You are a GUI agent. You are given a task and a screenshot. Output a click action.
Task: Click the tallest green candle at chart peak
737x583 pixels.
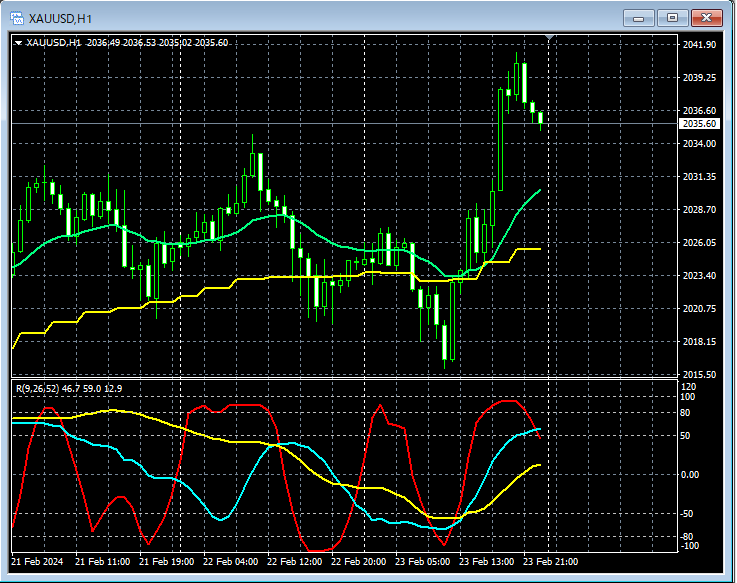point(500,140)
